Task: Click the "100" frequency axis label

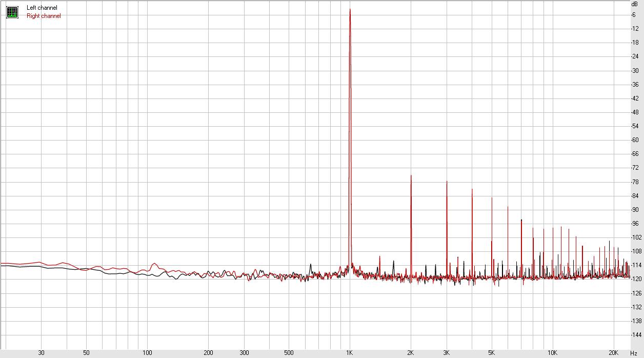Action: [x=147, y=353]
